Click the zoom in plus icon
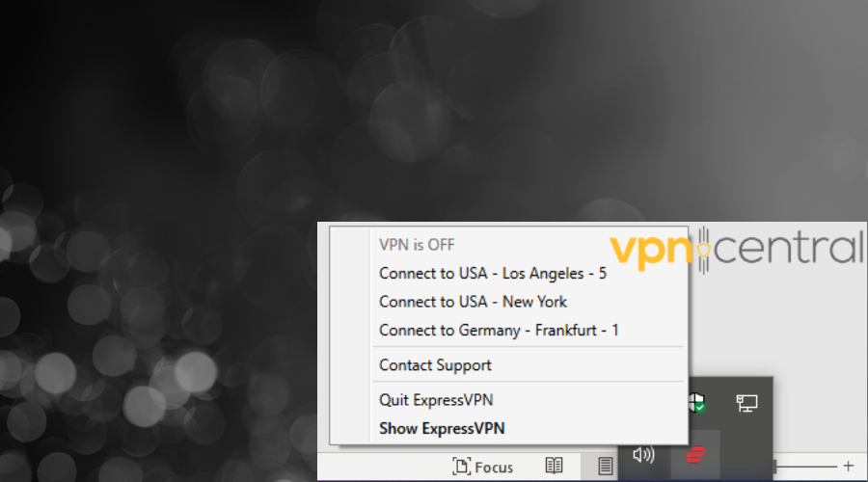 tap(849, 466)
